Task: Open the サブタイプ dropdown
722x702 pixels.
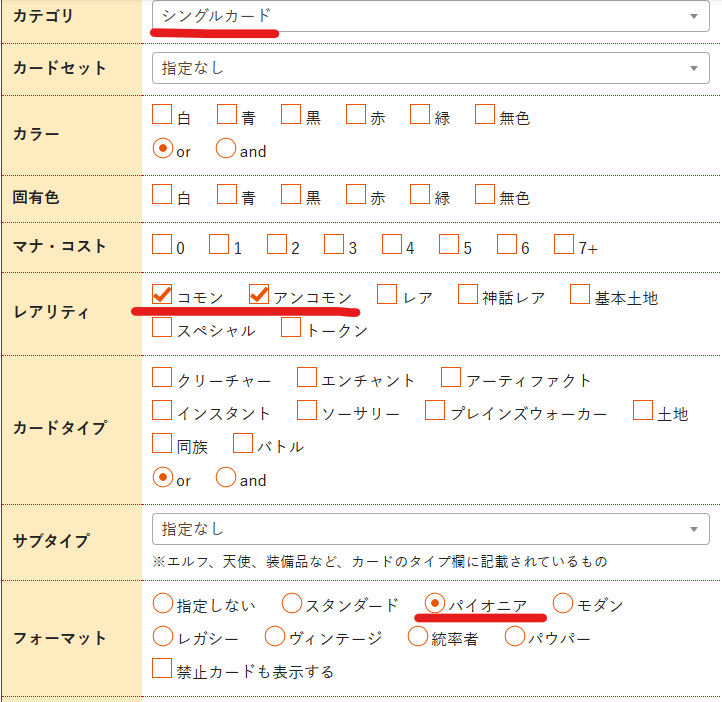Action: click(x=430, y=529)
